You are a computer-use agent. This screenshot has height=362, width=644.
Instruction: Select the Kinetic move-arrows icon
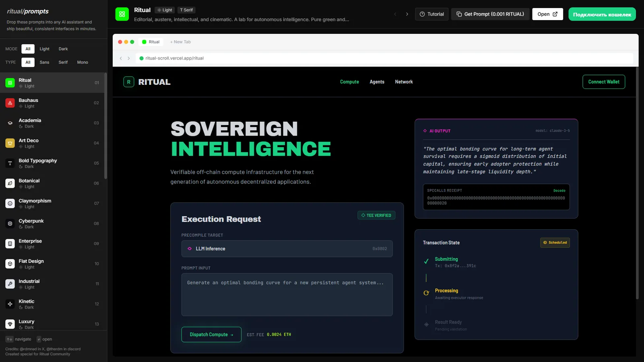point(10,304)
